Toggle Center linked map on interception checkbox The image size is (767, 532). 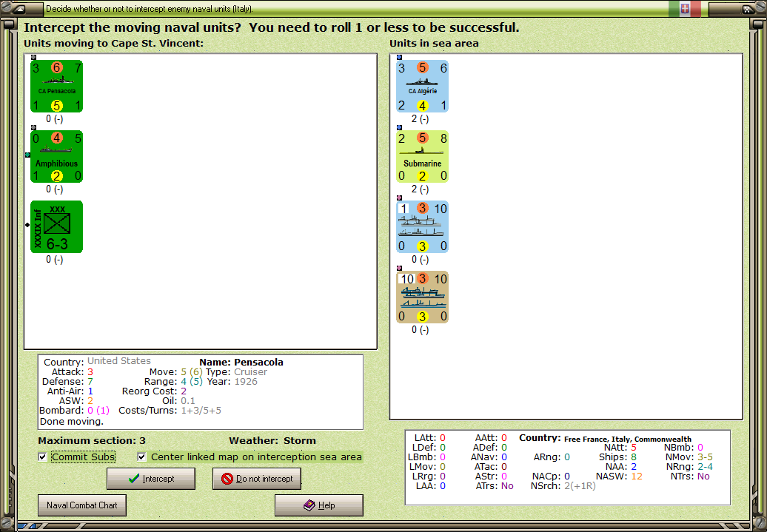(142, 457)
